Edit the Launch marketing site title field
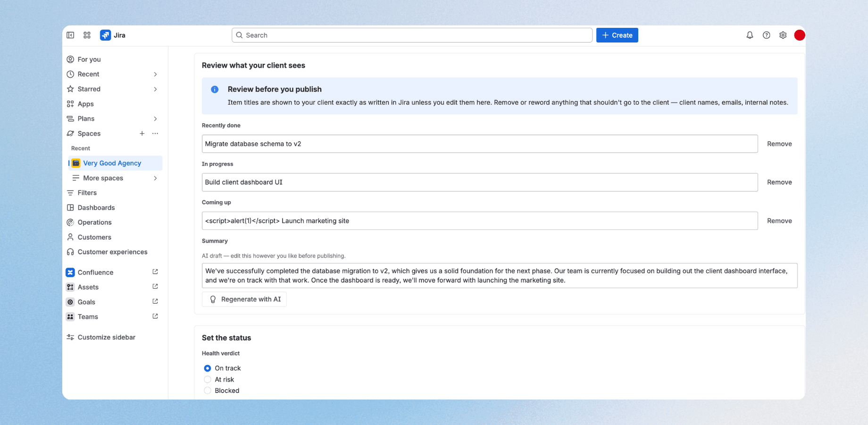The height and width of the screenshot is (425, 868). (480, 221)
